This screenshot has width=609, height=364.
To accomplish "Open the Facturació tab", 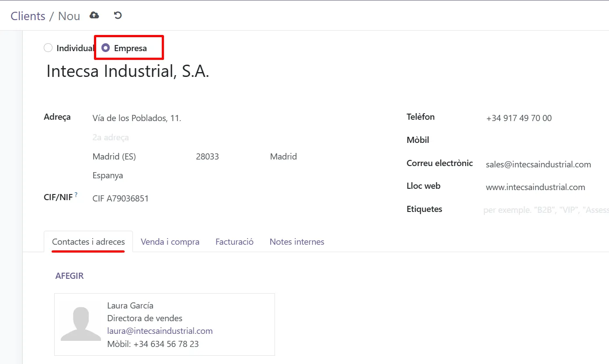I will (x=234, y=242).
